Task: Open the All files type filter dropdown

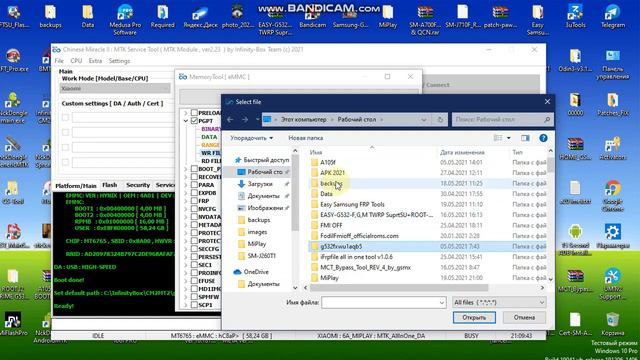Action: [x=542, y=302]
